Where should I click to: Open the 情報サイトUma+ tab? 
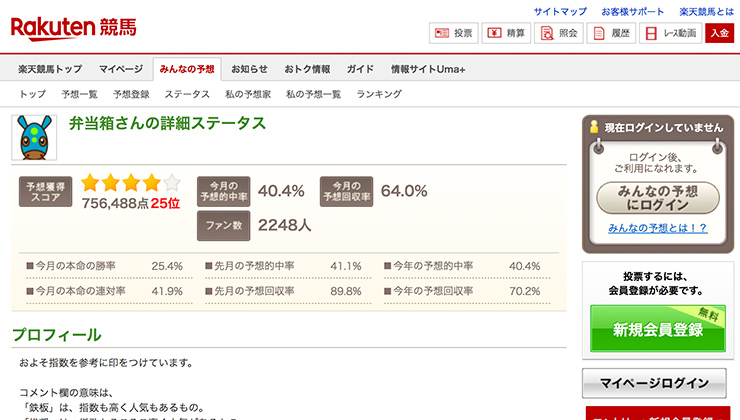click(x=428, y=69)
